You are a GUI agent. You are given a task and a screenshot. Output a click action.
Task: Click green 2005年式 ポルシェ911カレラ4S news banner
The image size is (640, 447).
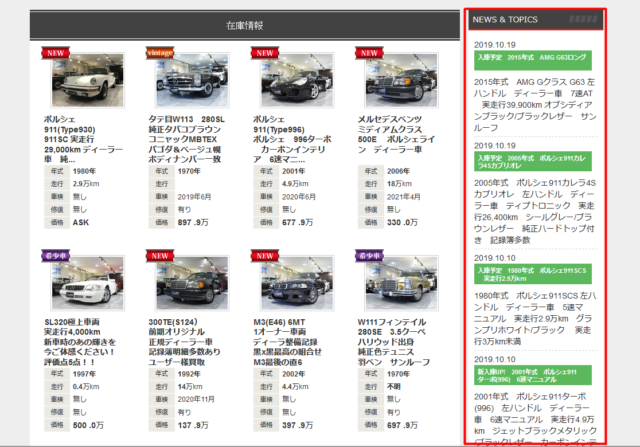[533, 161]
